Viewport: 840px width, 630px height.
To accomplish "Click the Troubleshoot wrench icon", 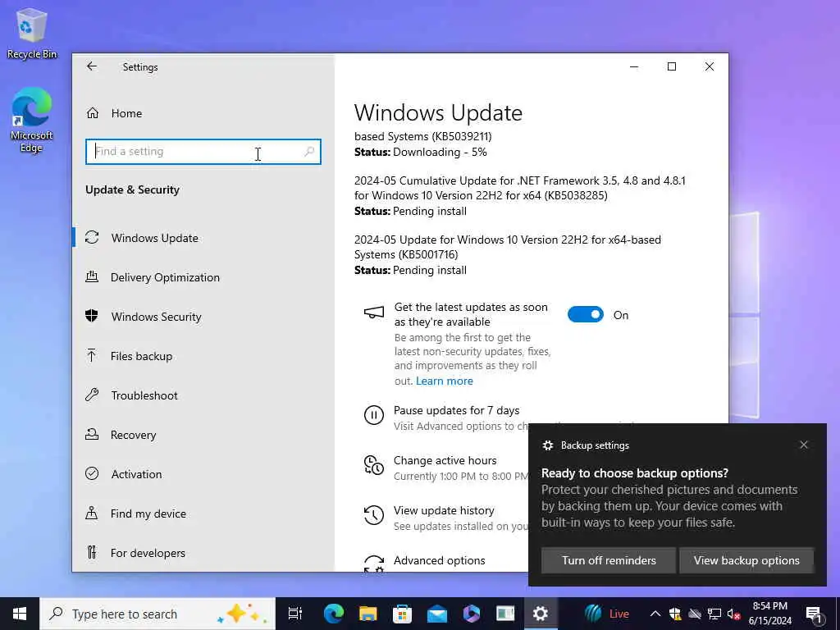I will point(92,395).
